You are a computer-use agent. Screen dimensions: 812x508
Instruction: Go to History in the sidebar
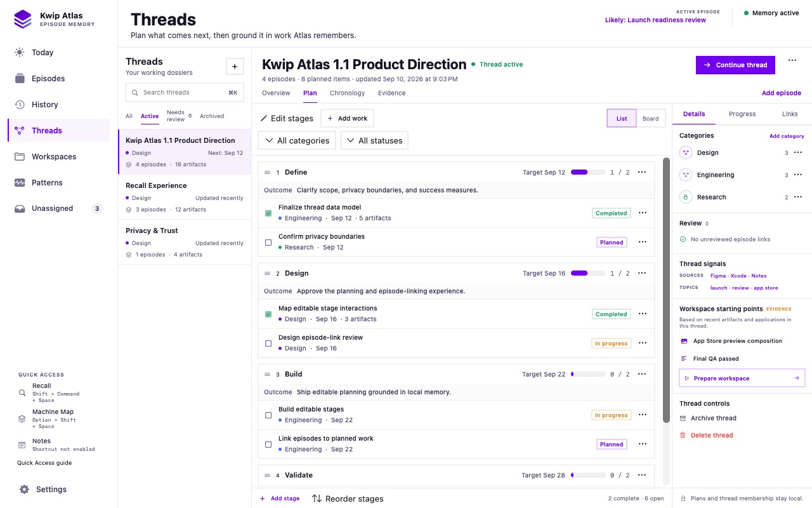58,105
